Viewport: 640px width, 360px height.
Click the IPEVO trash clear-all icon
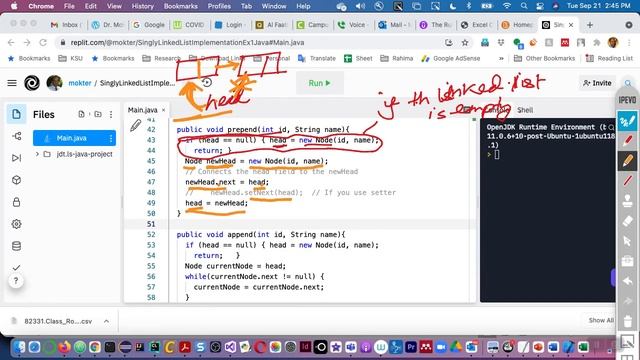(x=627, y=321)
